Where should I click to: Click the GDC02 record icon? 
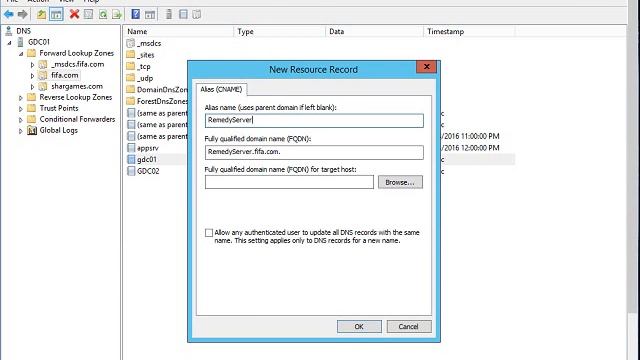click(x=131, y=171)
